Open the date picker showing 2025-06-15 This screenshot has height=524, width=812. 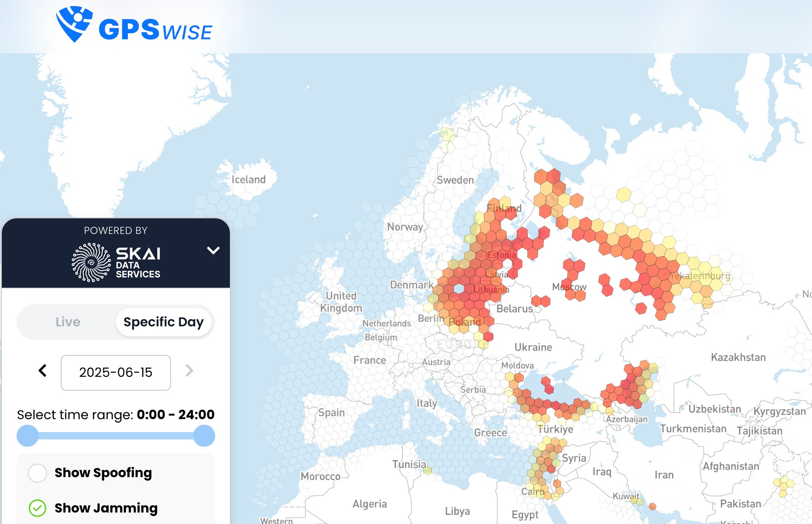click(x=115, y=373)
